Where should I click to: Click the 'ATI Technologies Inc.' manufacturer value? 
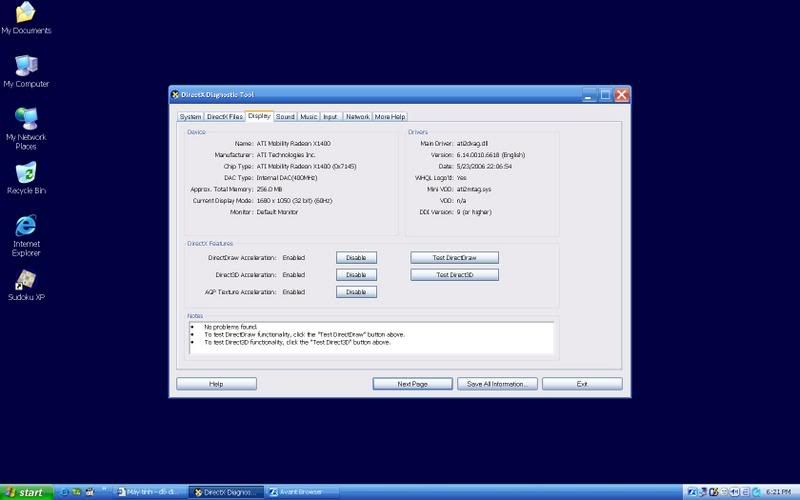coord(286,155)
